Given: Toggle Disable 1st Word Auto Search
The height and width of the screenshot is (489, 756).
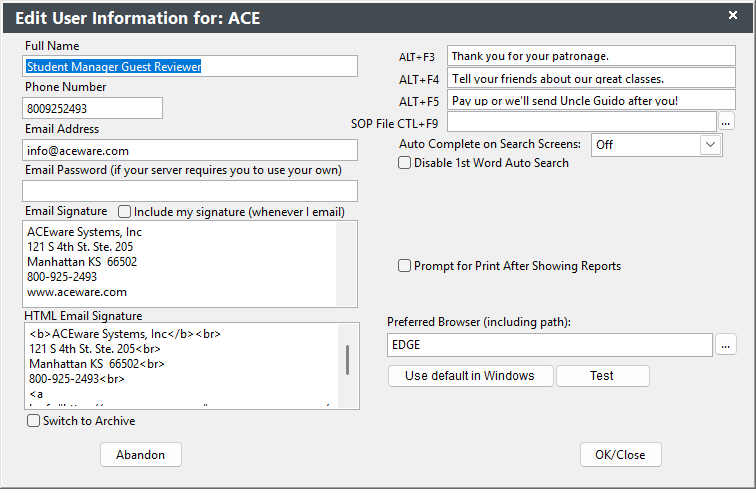Looking at the screenshot, I should tap(405, 163).
